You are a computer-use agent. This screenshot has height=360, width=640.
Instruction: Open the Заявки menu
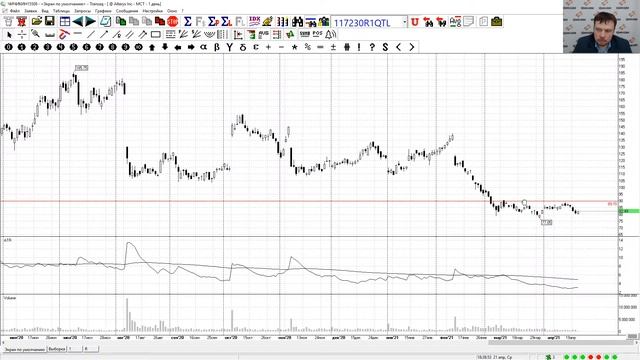click(x=31, y=11)
